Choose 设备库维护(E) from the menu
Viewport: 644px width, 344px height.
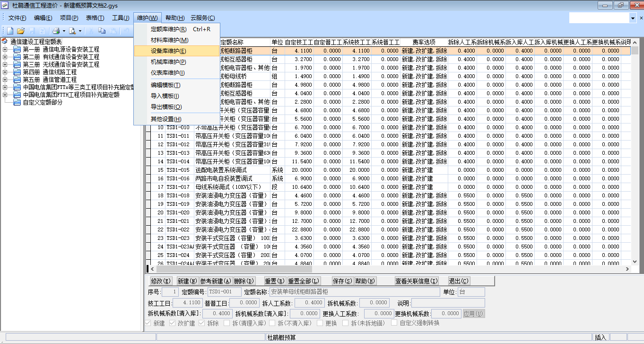coord(177,51)
